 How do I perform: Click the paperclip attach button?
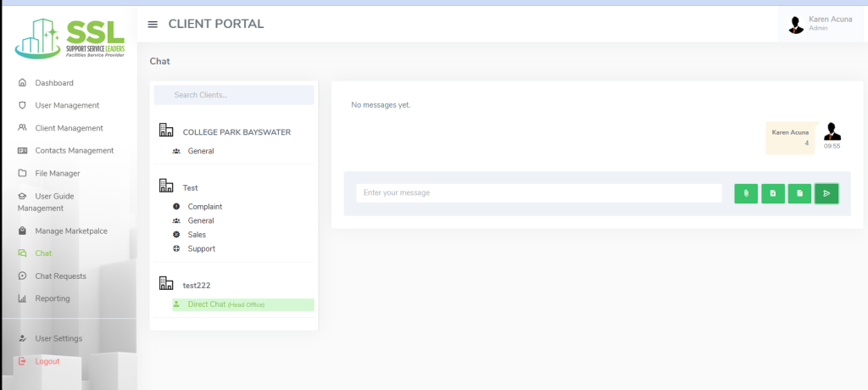coord(746,193)
